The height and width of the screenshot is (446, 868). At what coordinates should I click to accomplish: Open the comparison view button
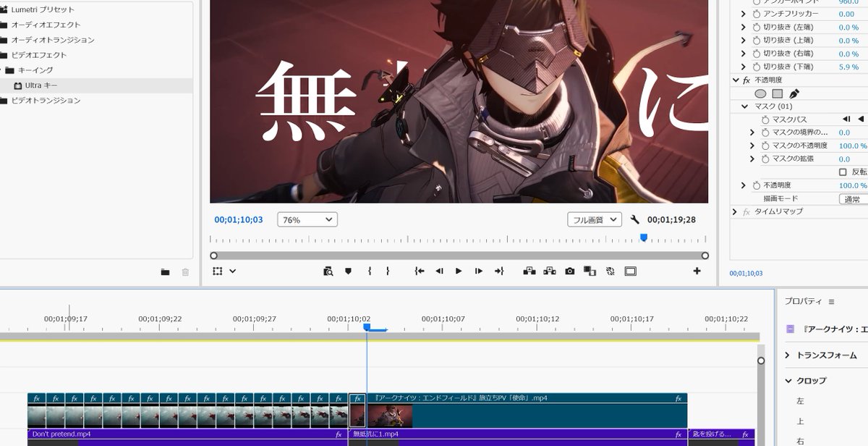[x=590, y=272]
